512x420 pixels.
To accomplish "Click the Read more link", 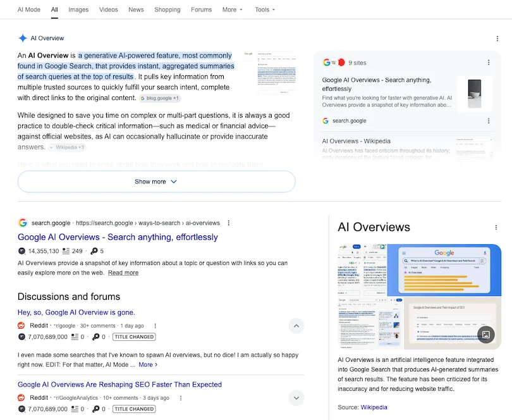I will tap(123, 273).
